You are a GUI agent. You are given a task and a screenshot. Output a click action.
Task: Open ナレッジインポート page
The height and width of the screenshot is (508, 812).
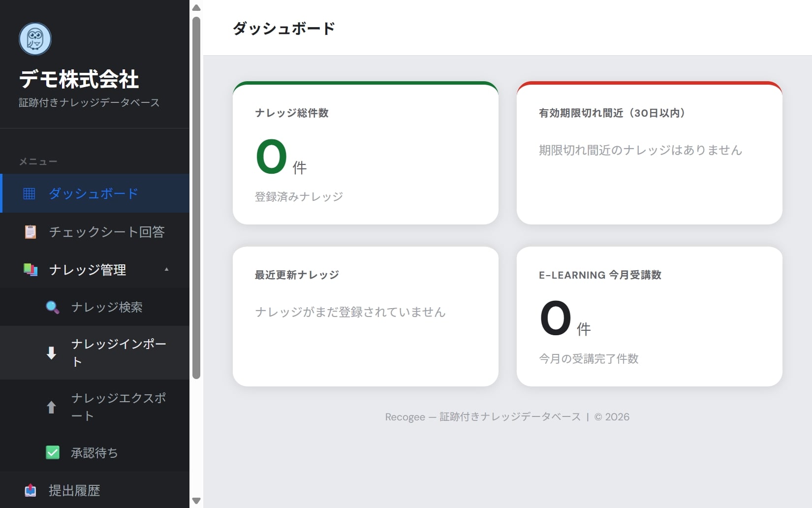pyautogui.click(x=94, y=353)
